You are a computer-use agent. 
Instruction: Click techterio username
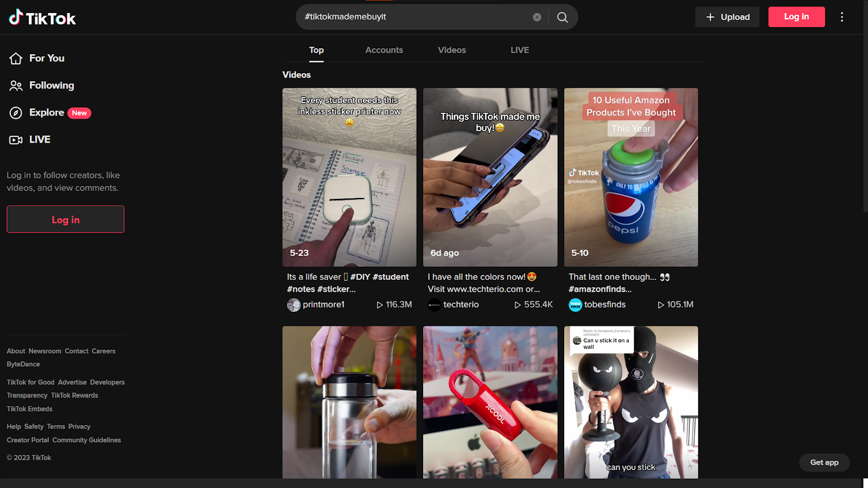tap(461, 305)
